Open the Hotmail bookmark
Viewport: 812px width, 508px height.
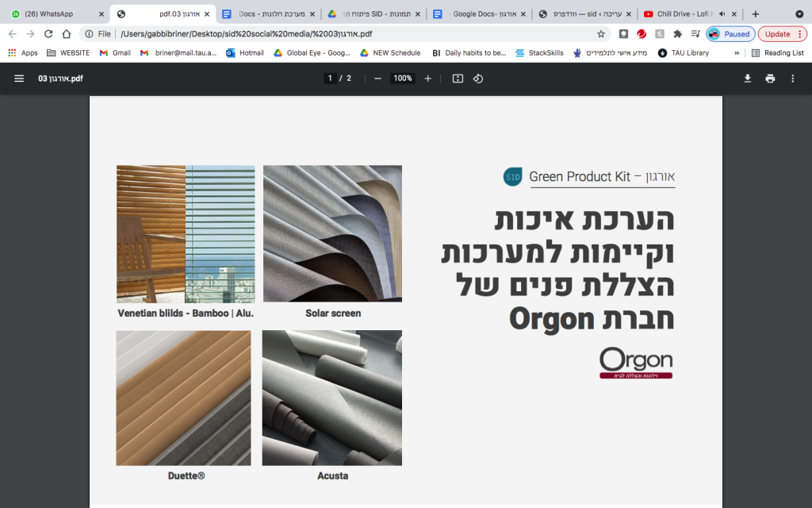coord(245,53)
